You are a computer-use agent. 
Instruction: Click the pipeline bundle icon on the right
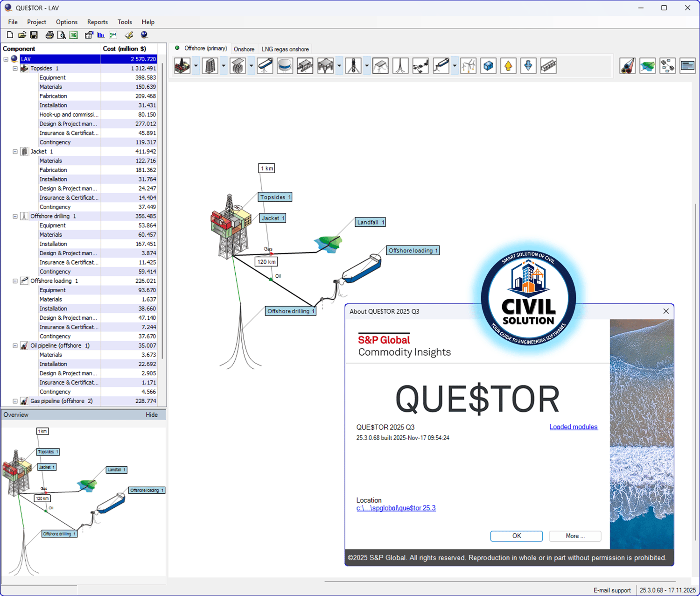pos(628,66)
